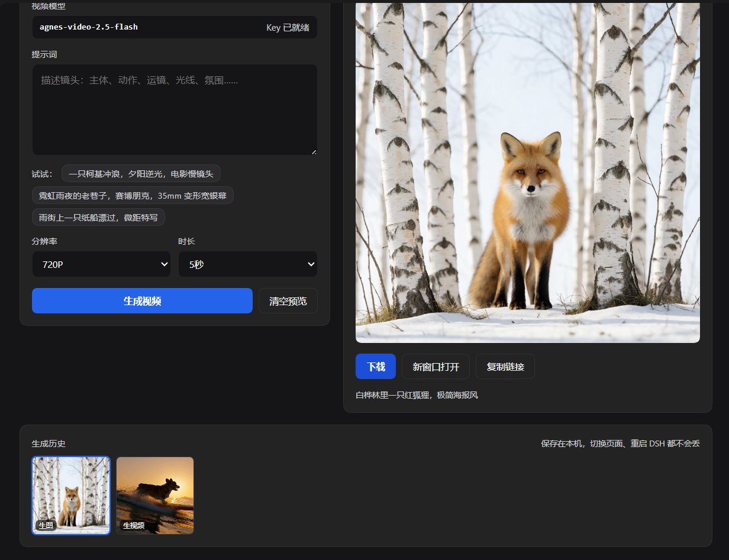Click the 复制链接 button
Viewport: 729px width, 560px height.
tap(505, 367)
